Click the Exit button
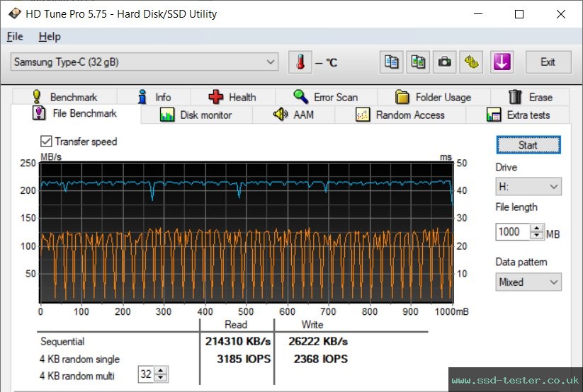This screenshot has height=392, width=583. [548, 62]
